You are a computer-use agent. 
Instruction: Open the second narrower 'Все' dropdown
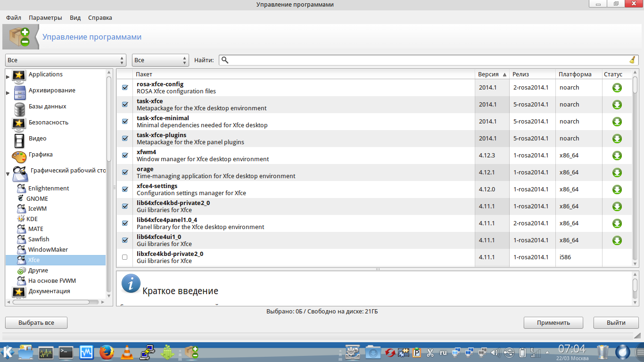[x=161, y=60]
